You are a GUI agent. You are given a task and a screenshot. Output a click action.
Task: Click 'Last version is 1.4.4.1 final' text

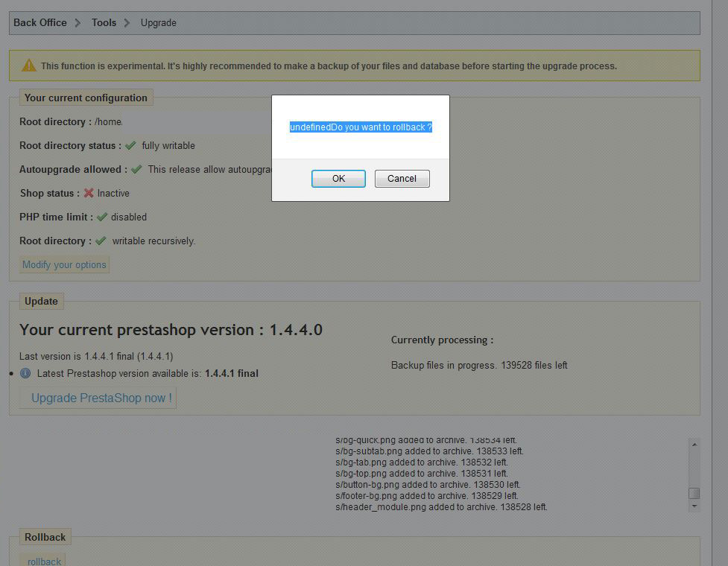[96, 356]
